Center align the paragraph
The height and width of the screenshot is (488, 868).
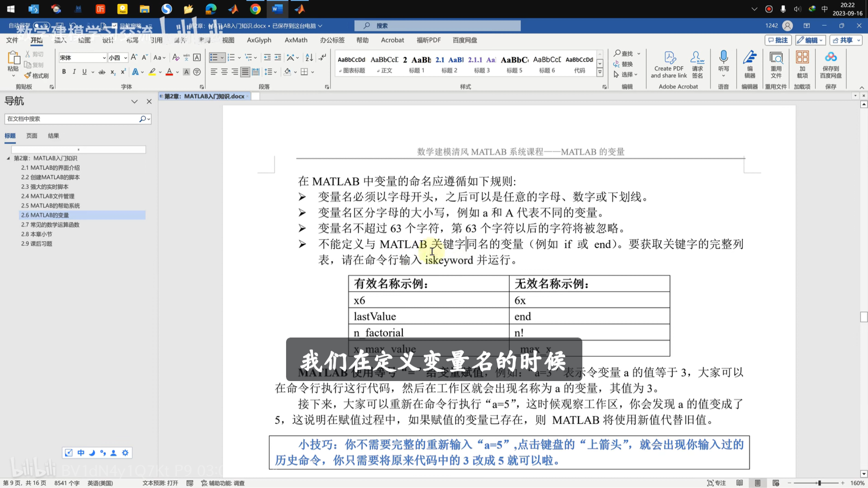pyautogui.click(x=224, y=72)
